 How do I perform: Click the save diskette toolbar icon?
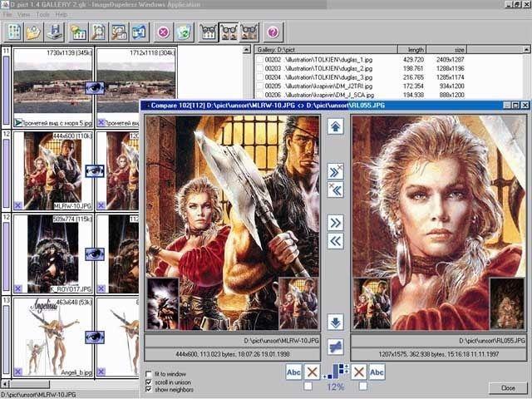click(x=54, y=32)
